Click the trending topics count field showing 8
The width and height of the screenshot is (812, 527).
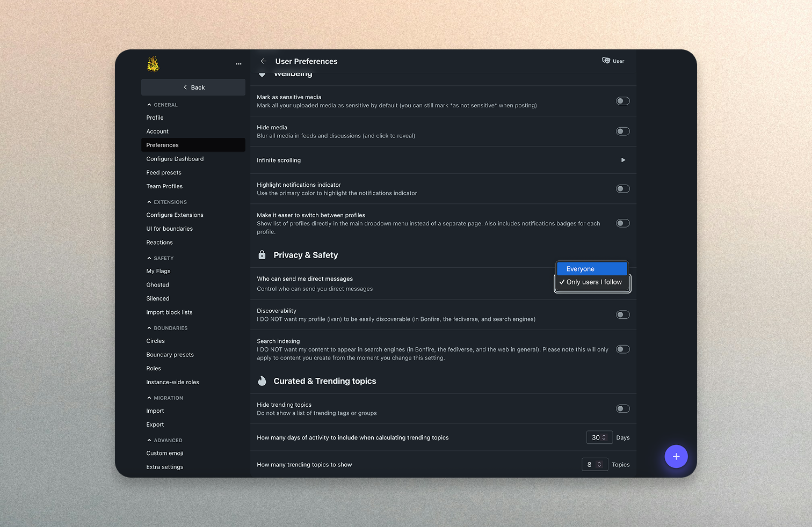591,465
